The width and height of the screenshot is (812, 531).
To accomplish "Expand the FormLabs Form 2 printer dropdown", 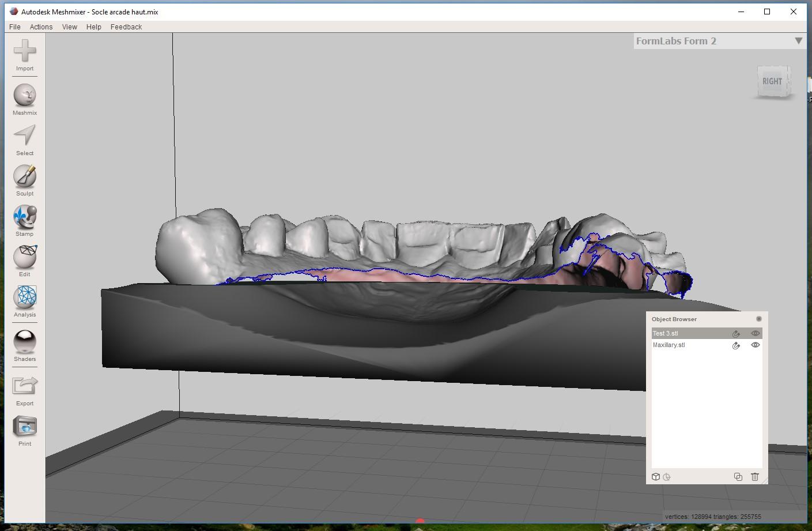I will [x=798, y=41].
